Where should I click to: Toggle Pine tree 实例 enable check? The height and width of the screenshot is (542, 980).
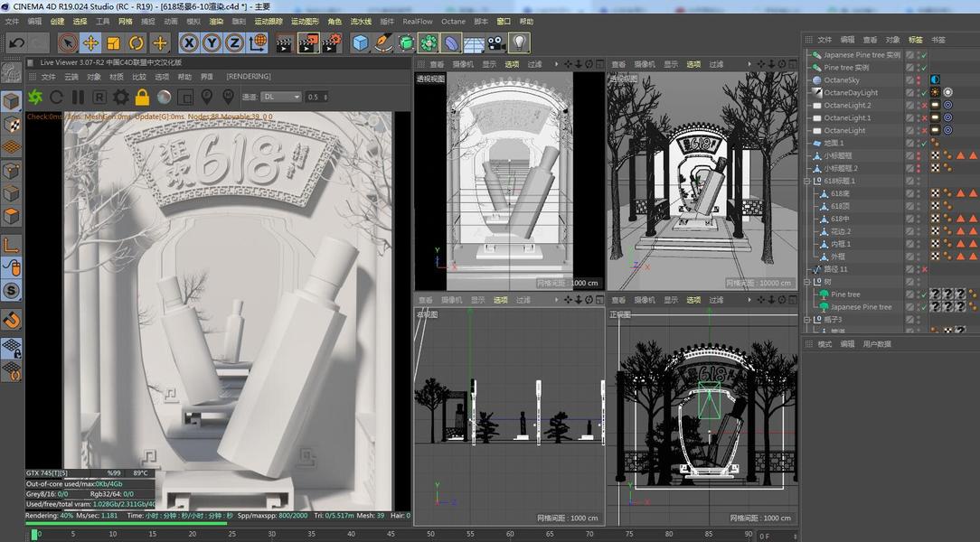924,68
